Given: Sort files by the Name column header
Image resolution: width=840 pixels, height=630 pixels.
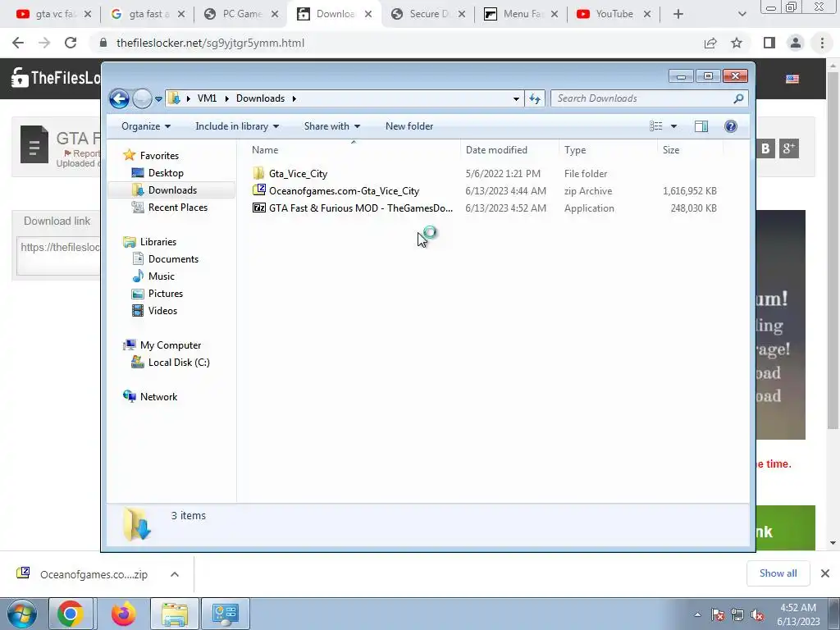Looking at the screenshot, I should click(x=353, y=150).
